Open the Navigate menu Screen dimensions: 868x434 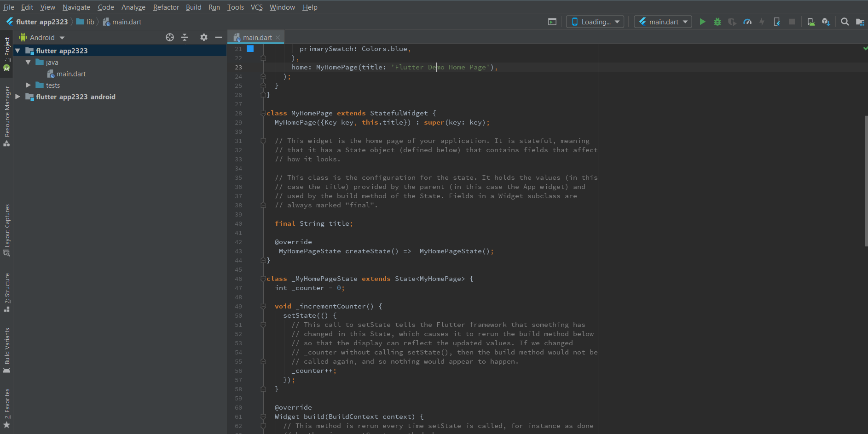(x=76, y=7)
